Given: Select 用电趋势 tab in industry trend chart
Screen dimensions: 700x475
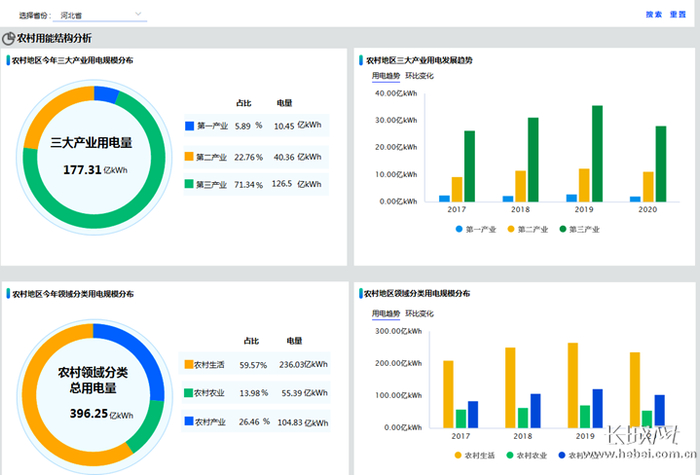Looking at the screenshot, I should 386,76.
